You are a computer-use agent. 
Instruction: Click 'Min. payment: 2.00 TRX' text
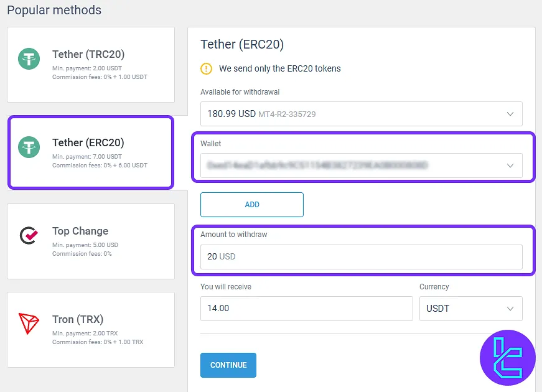tap(85, 334)
